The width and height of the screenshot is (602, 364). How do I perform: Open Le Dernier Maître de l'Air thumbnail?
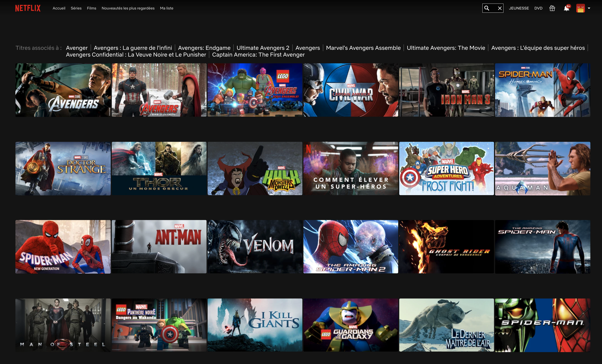446,325
